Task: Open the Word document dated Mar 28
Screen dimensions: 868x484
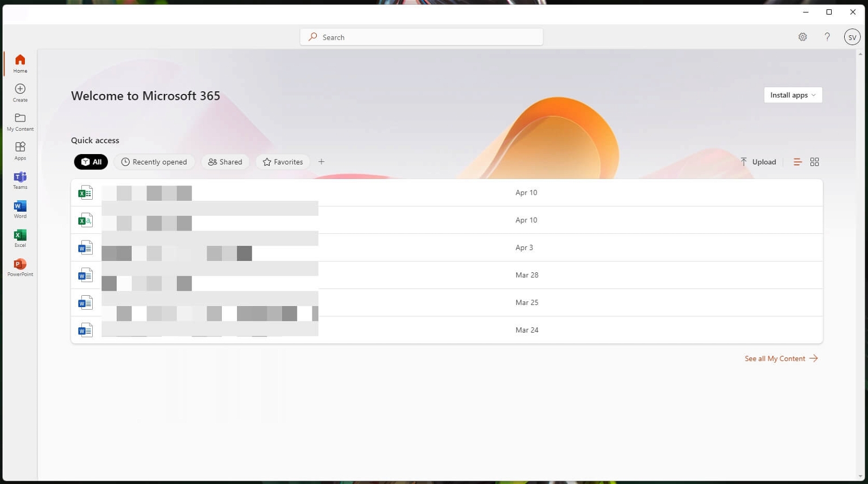Action: (x=446, y=275)
